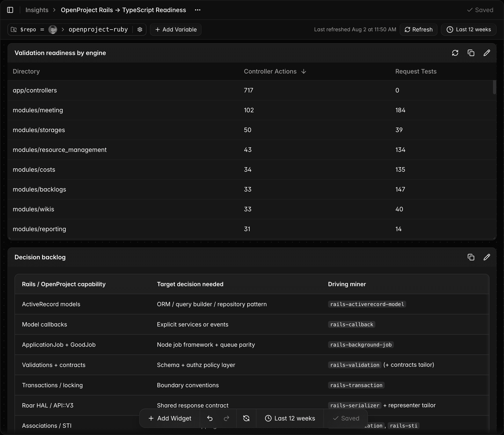
Task: Click Insights breadcrumb link
Action: point(37,10)
